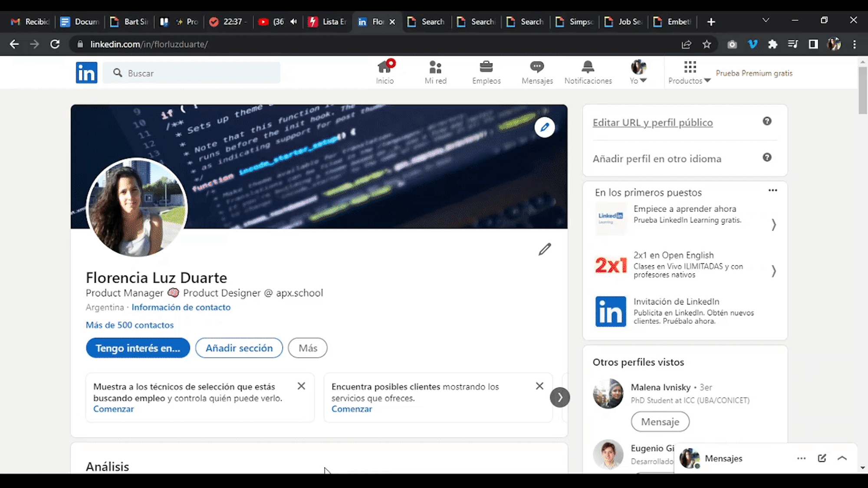This screenshot has height=488, width=868.
Task: Dismiss the 'buscando empleo' suggestion card
Action: 301,386
